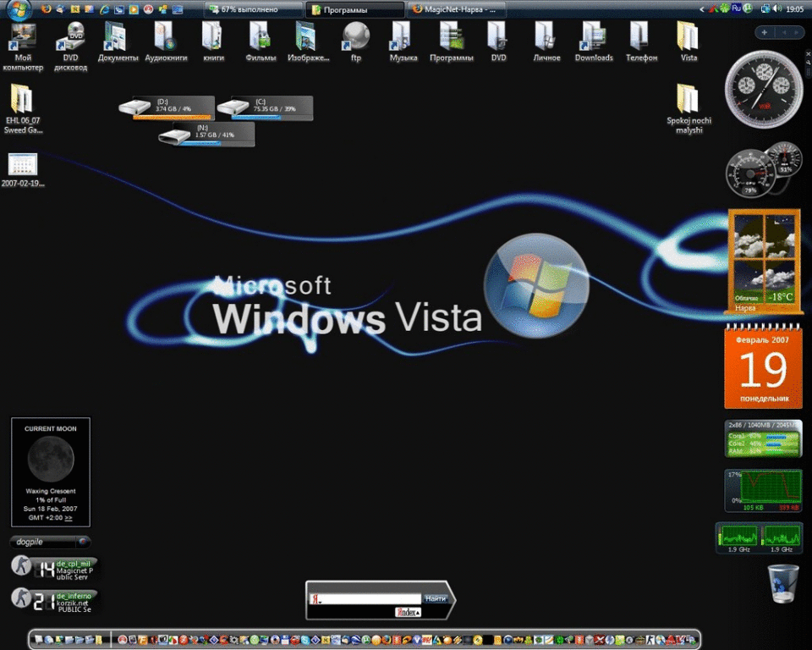Open the (C:) drive gadget

click(x=265, y=107)
